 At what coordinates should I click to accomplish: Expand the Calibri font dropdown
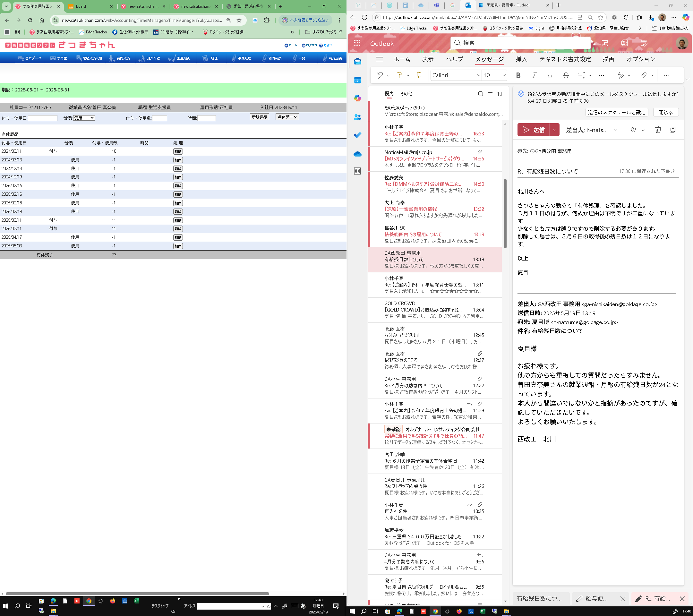coord(478,75)
